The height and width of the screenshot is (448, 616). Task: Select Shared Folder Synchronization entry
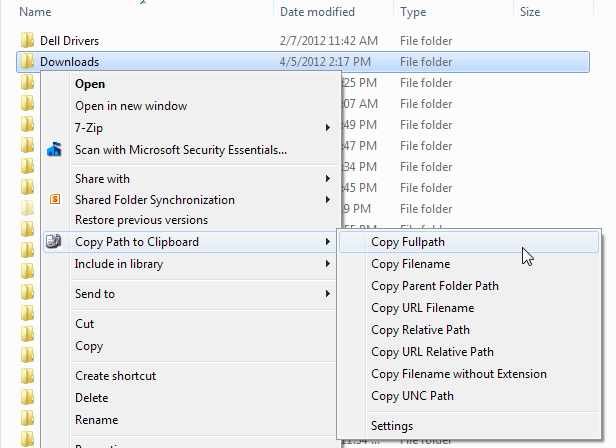[155, 200]
